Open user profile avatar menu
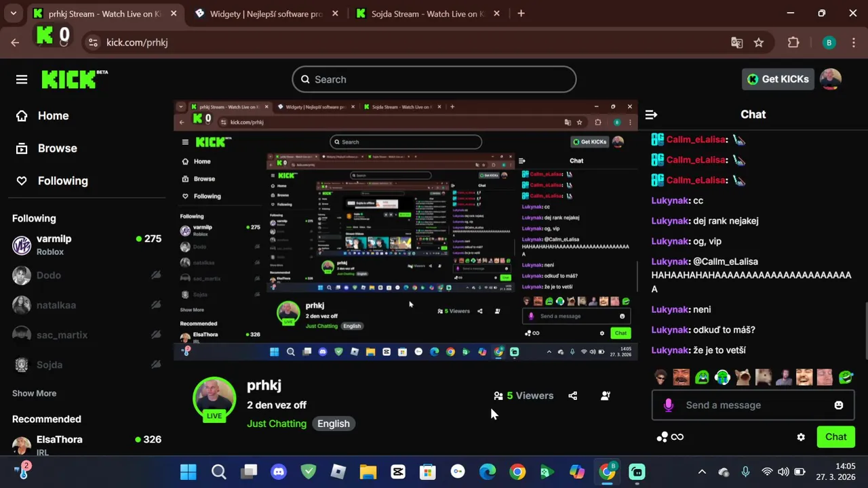The height and width of the screenshot is (488, 868). click(830, 79)
